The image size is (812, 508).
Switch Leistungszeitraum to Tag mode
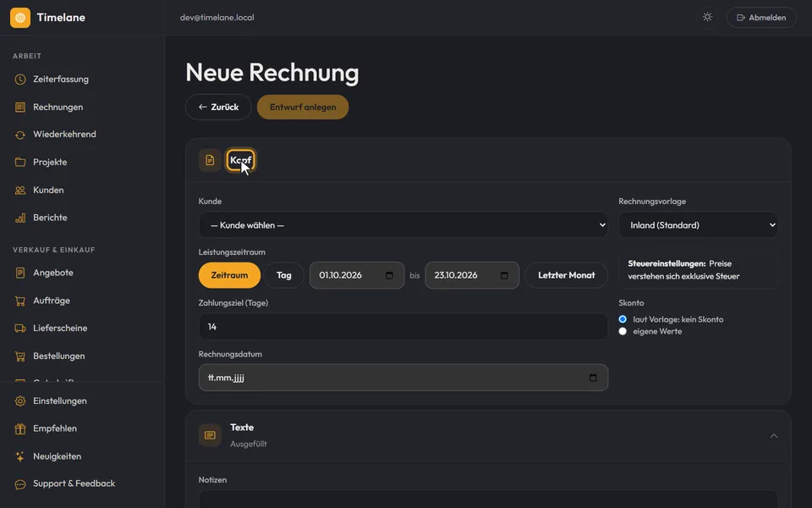point(284,275)
